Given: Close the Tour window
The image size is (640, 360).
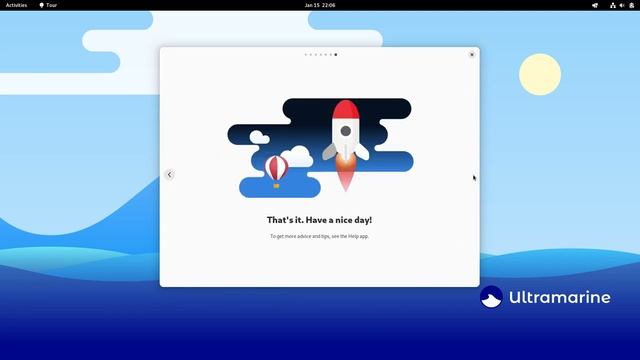Looking at the screenshot, I should click(x=472, y=54).
